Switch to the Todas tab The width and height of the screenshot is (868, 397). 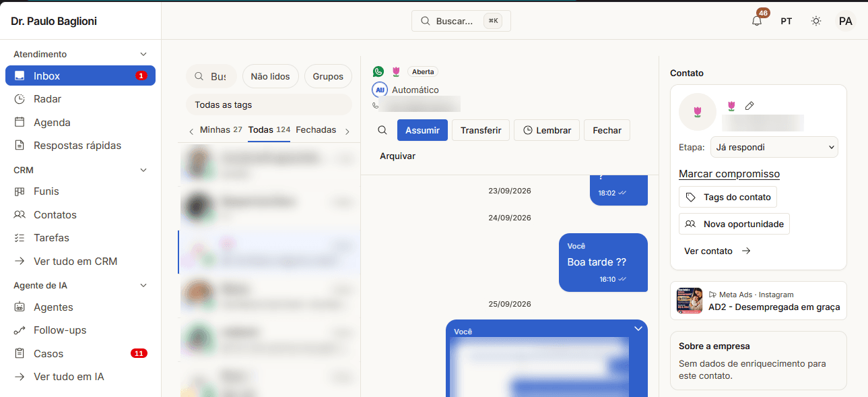(x=269, y=130)
